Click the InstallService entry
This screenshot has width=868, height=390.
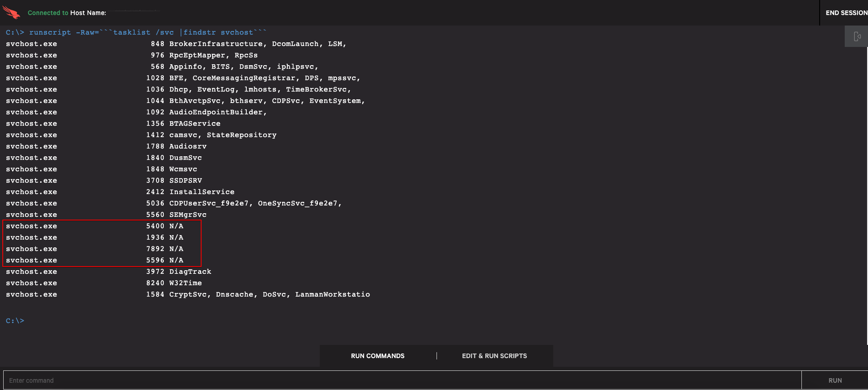point(202,192)
